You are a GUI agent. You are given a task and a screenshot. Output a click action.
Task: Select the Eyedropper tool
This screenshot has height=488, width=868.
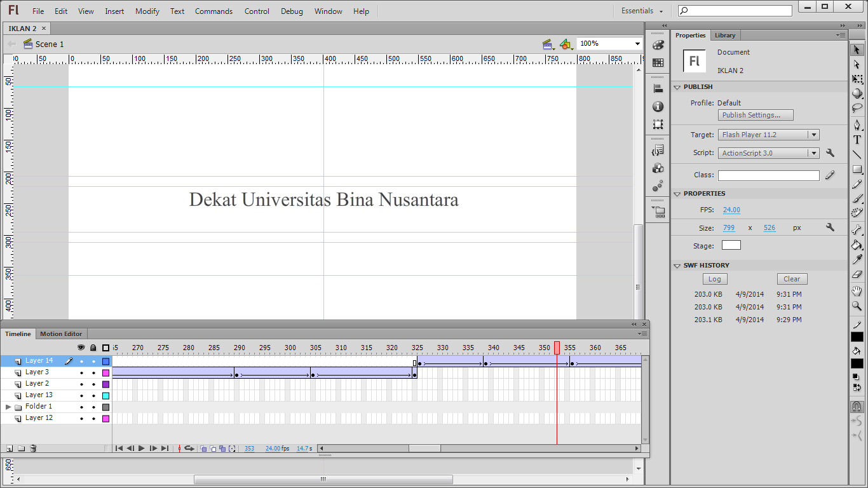tap(857, 260)
